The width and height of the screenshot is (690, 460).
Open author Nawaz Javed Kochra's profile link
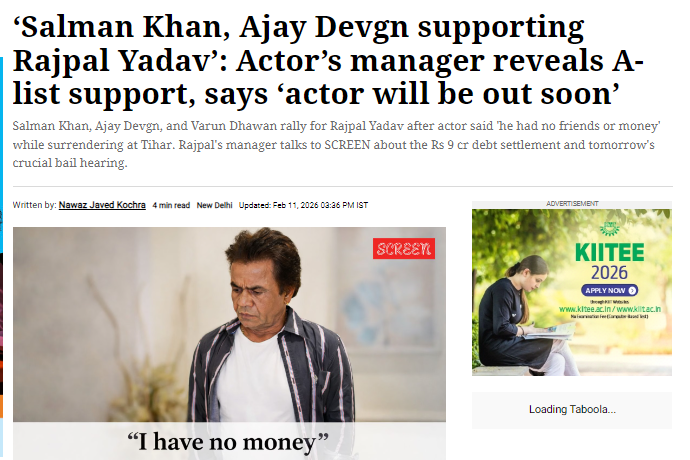click(102, 205)
